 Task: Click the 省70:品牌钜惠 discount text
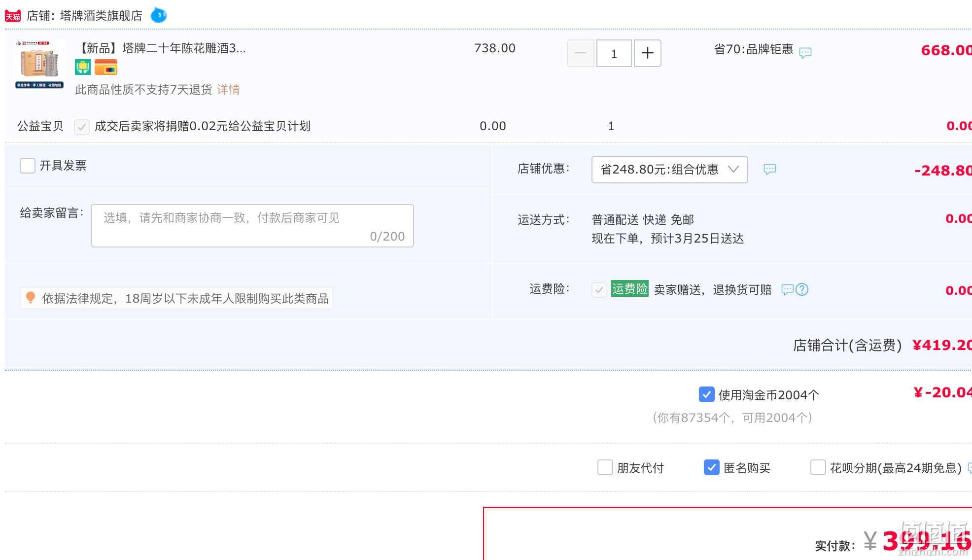tap(754, 49)
